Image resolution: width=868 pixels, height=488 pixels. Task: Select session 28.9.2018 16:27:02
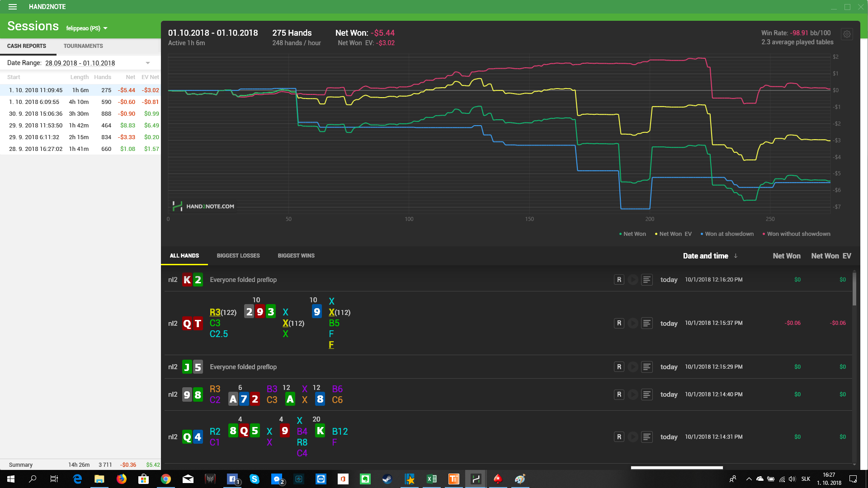point(80,149)
